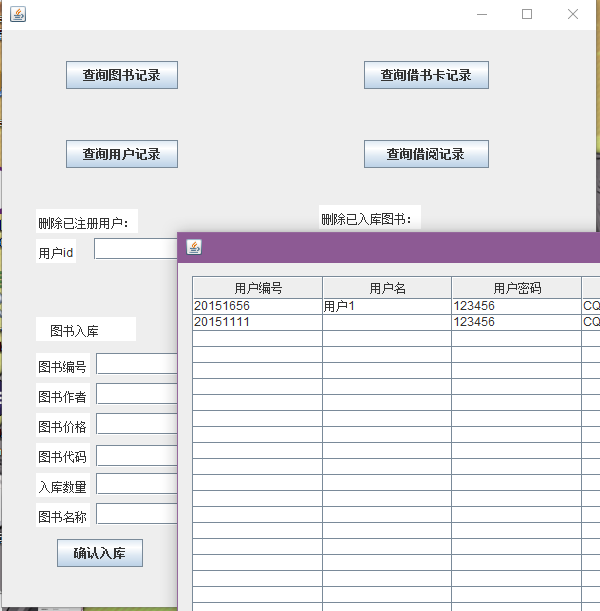Click the Java icon in purple user table window

pyautogui.click(x=194, y=247)
